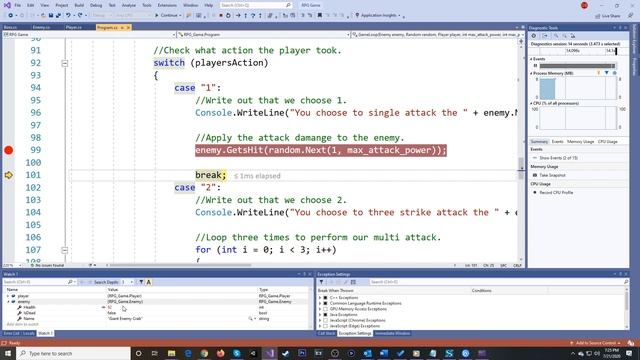The height and width of the screenshot is (360, 640).
Task: Click the Restart debugging icon
Action: (x=228, y=16)
